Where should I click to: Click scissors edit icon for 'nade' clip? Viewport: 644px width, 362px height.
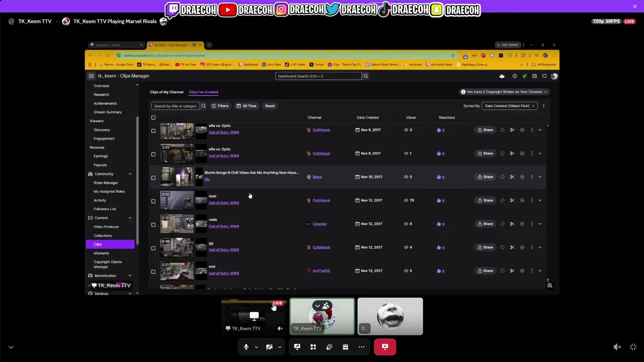(x=512, y=224)
